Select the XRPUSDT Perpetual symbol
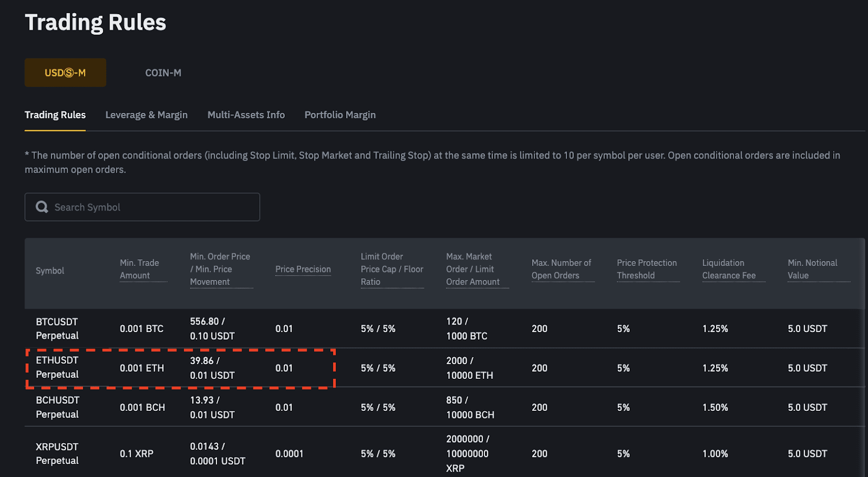 click(57, 454)
